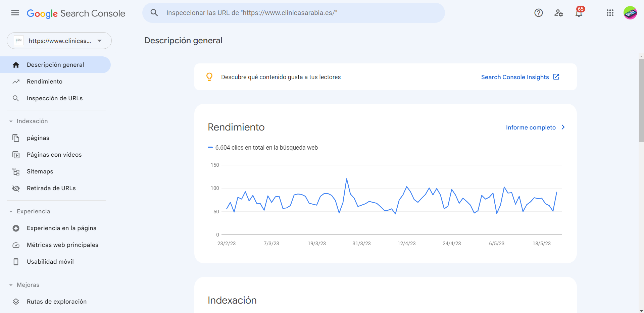Click the Rendimiento card heading

coord(236,127)
